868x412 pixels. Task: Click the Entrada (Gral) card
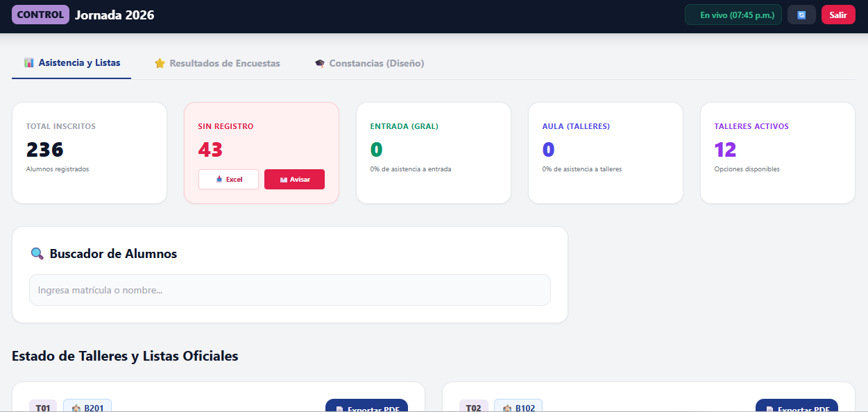click(434, 153)
